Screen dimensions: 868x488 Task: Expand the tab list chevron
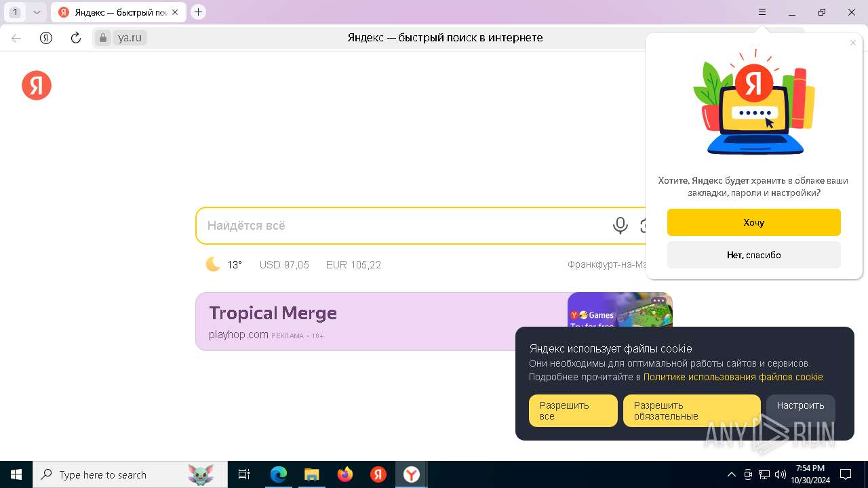[x=37, y=12]
